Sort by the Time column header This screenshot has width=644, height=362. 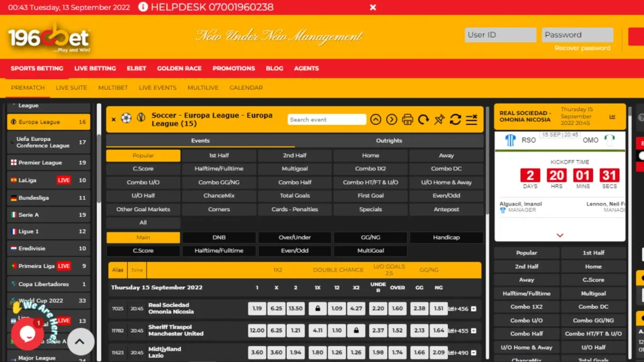(136, 270)
